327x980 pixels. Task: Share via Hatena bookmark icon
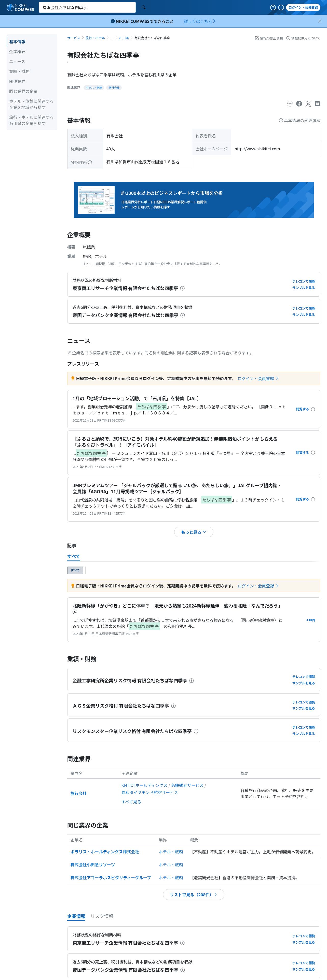click(x=318, y=104)
